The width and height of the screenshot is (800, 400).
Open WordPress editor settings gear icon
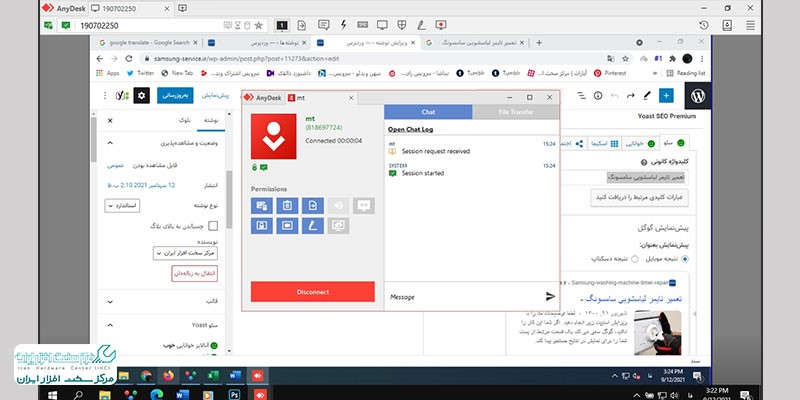[x=141, y=95]
